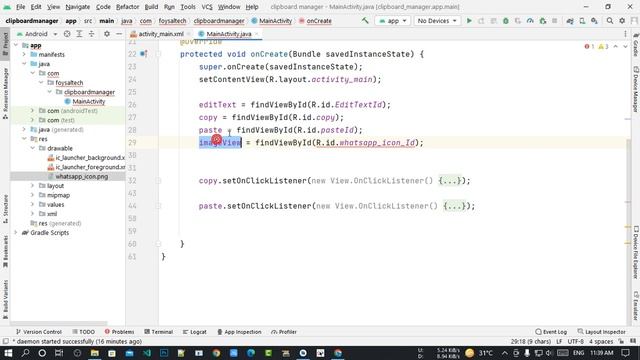This screenshot has width=640, height=360.
Task: Open the Navigate menu
Action: pyautogui.click(x=78, y=7)
